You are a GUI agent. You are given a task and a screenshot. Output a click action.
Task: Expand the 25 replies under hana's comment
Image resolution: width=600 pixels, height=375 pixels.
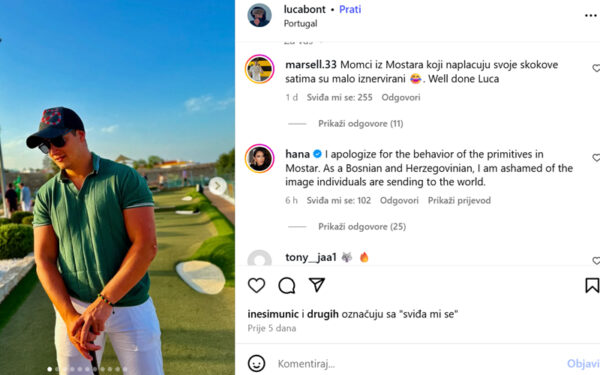(362, 227)
